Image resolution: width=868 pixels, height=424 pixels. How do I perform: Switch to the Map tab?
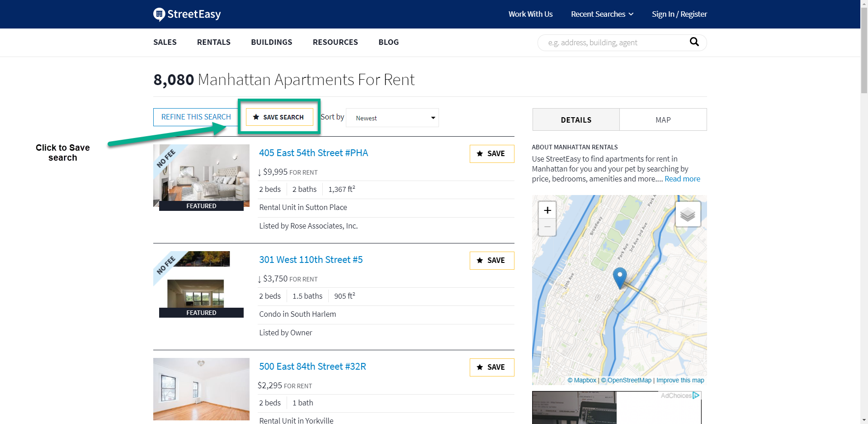663,120
